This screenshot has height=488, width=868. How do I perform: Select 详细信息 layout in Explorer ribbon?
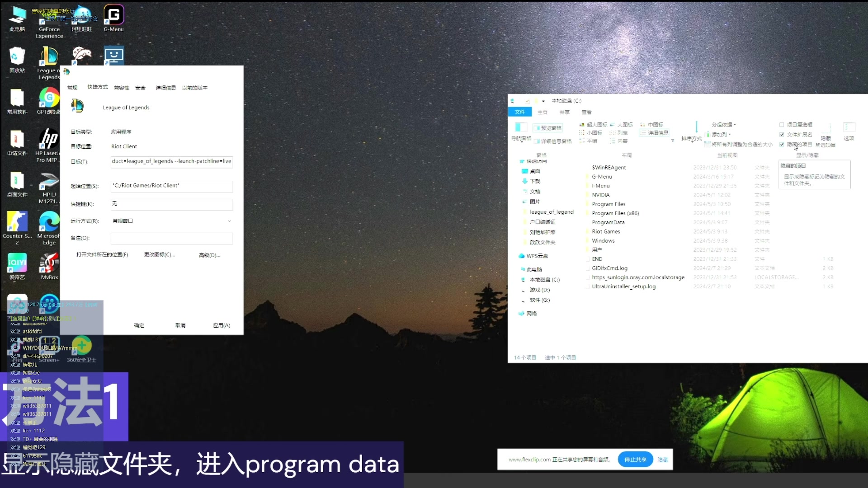point(654,133)
